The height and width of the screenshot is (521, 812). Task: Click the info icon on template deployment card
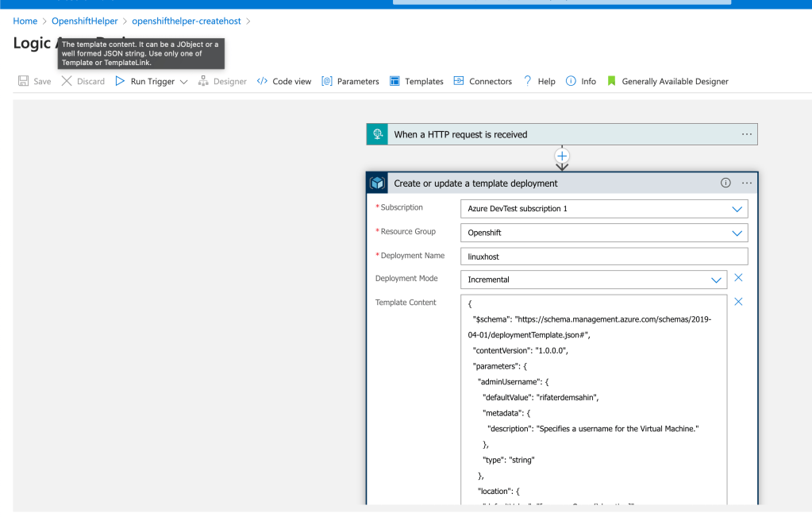[725, 183]
